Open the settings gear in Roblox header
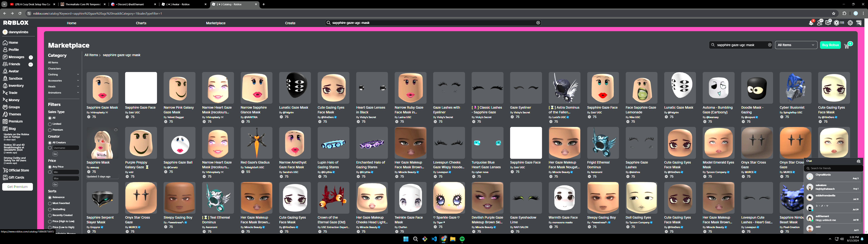868x244 pixels. 850,23
